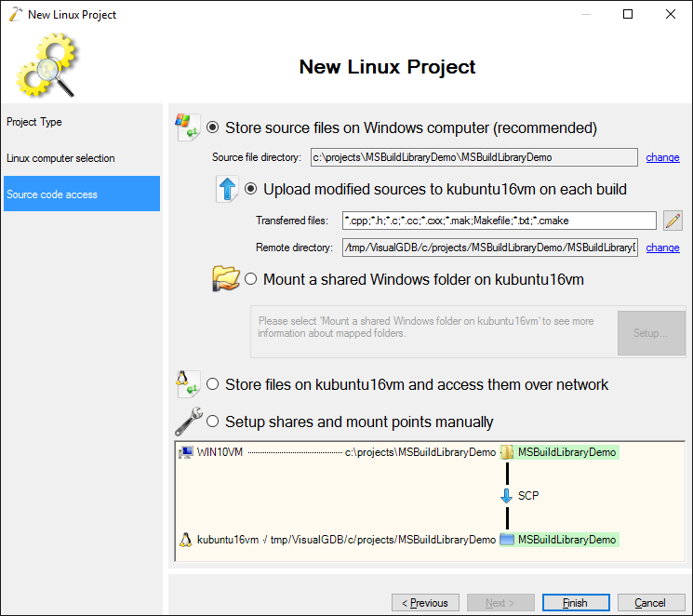Image resolution: width=693 pixels, height=616 pixels.
Task: Click the kubuntu16vm label in diagram
Action: (x=228, y=540)
